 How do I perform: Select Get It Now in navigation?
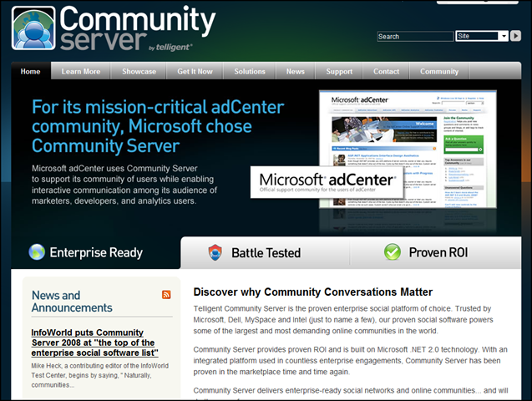pyautogui.click(x=195, y=72)
